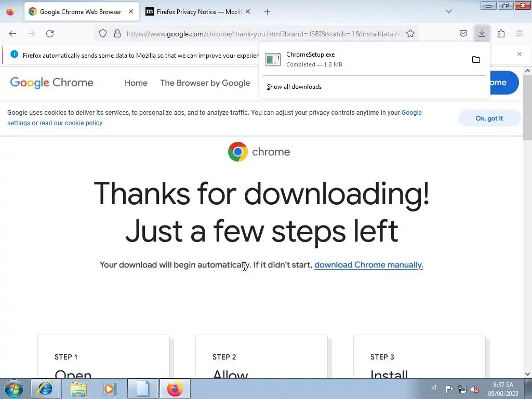Image resolution: width=532 pixels, height=399 pixels.
Task: Dismiss the Firefox data notification bar
Action: tap(519, 54)
